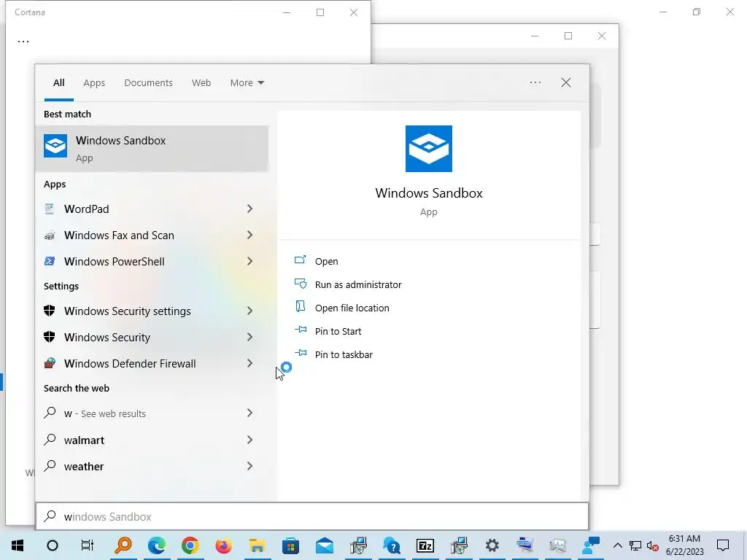The height and width of the screenshot is (560, 747).
Task: Click Cortana circle on taskbar
Action: coord(53,545)
